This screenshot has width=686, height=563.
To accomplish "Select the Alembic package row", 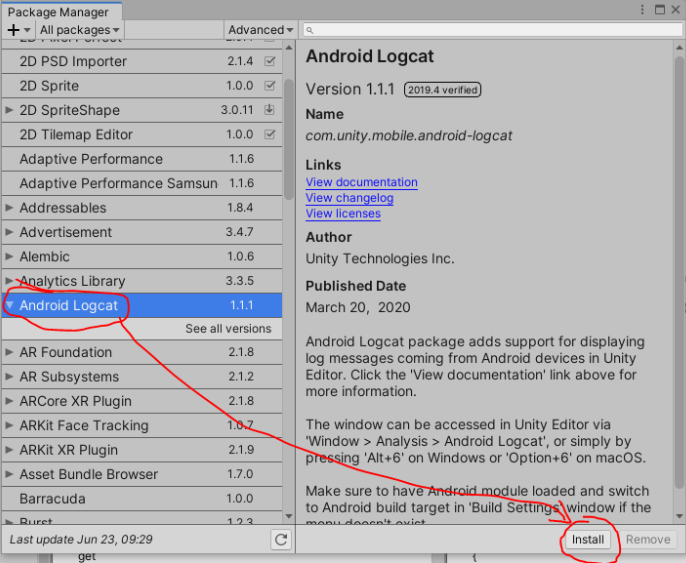I will pos(142,256).
